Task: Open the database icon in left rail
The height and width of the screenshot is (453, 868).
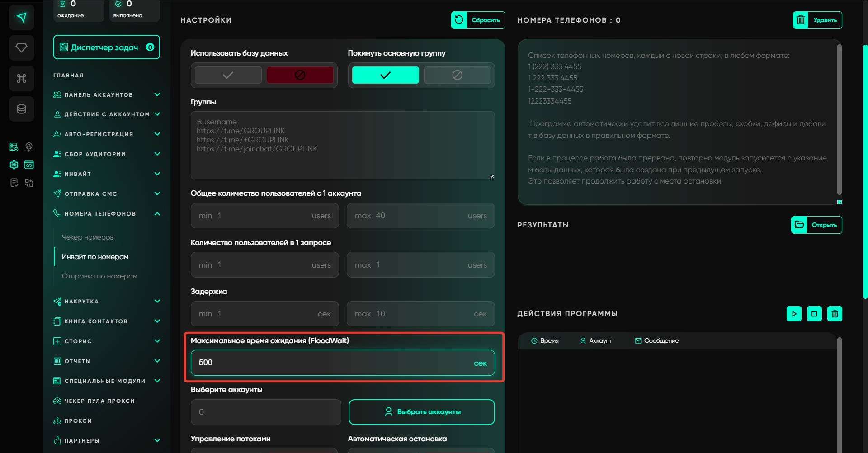Action: [21, 109]
